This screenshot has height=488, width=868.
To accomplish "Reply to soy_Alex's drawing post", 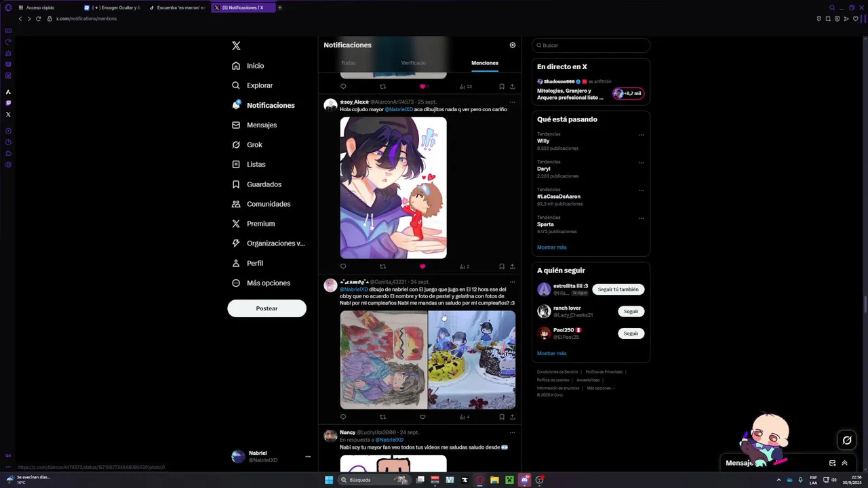I will [x=343, y=266].
